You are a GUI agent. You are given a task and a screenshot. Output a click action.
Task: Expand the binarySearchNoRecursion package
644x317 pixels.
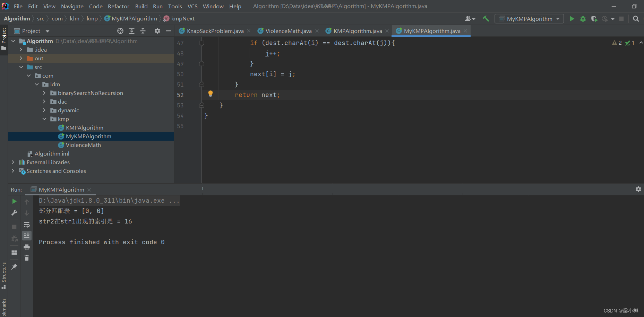pos(44,93)
